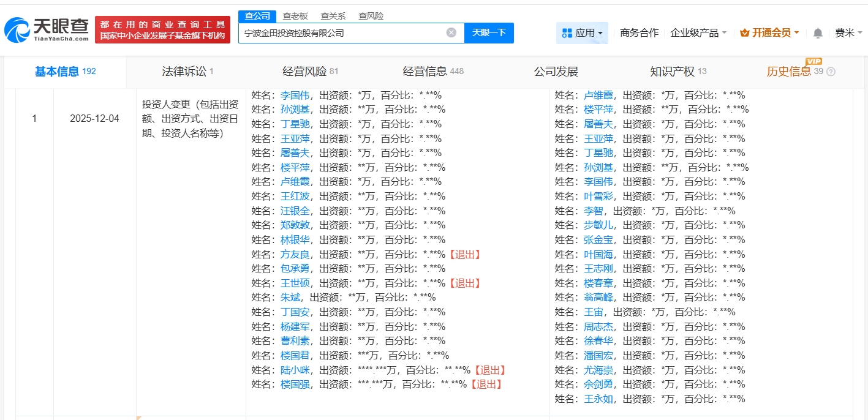Screen dimensions: 868x420
Task: Click the 商务合作 link
Action: pyautogui.click(x=639, y=33)
